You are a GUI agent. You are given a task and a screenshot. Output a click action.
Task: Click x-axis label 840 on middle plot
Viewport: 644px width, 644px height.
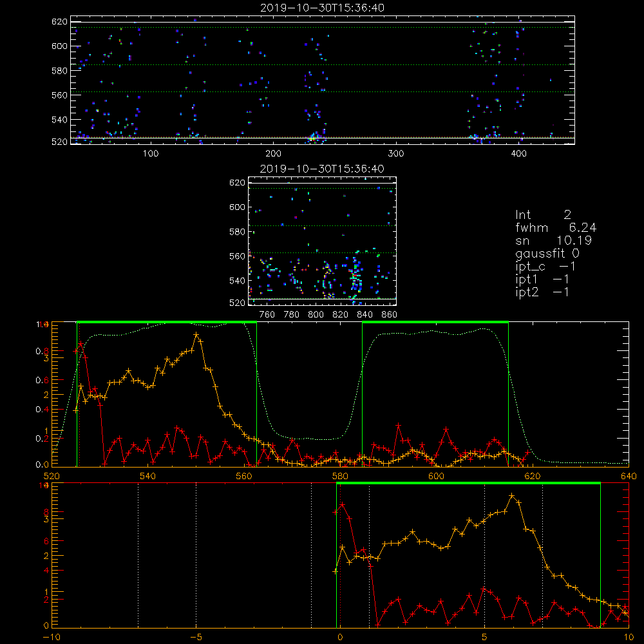(x=365, y=314)
